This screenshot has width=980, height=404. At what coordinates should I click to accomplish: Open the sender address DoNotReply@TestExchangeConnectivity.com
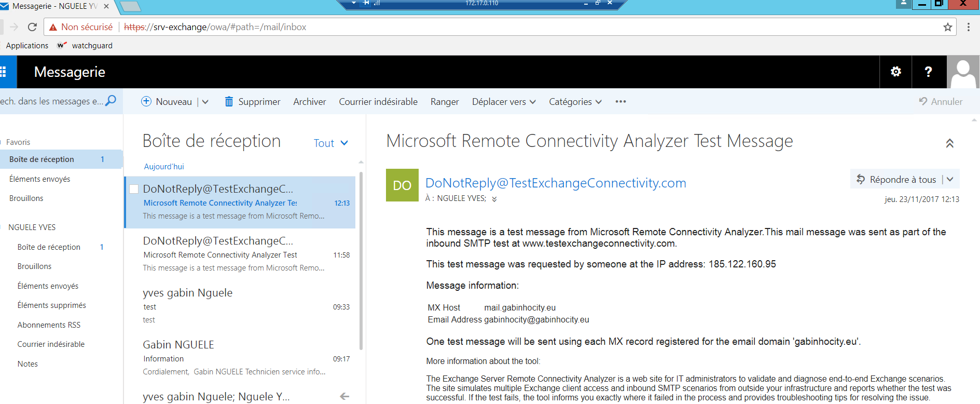[556, 183]
